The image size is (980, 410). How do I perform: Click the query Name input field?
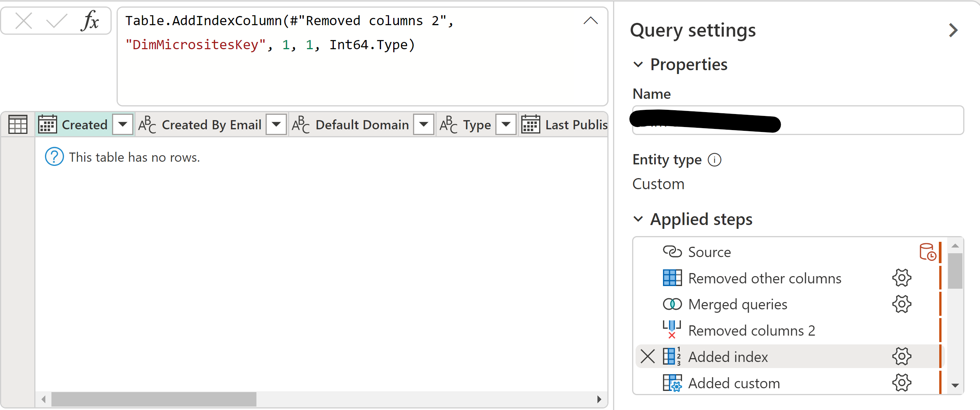[798, 121]
